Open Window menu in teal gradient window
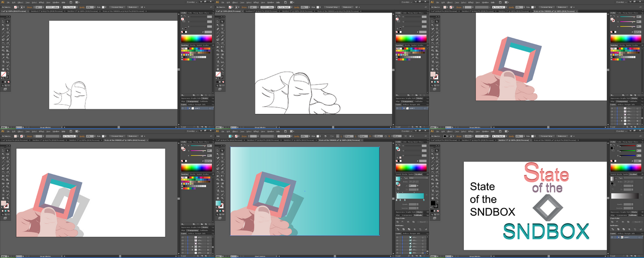 pyautogui.click(x=270, y=131)
